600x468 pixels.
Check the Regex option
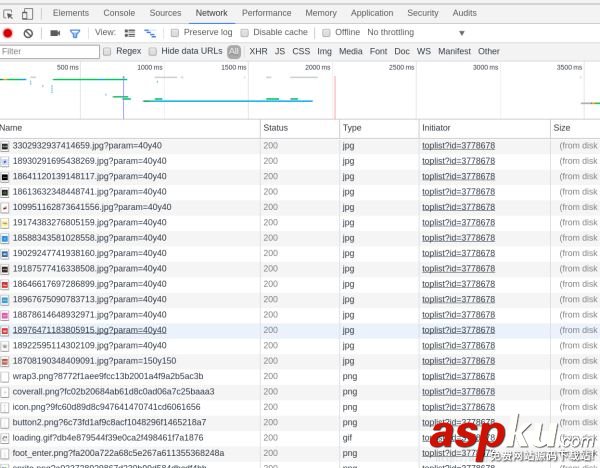tap(107, 51)
